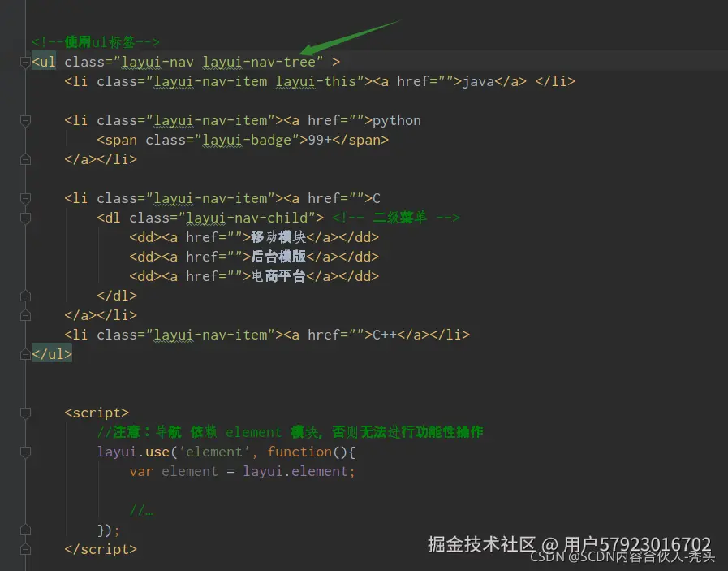Viewport: 728px width, 571px height.
Task: Click the closing </dl> tag
Action: [x=117, y=296]
